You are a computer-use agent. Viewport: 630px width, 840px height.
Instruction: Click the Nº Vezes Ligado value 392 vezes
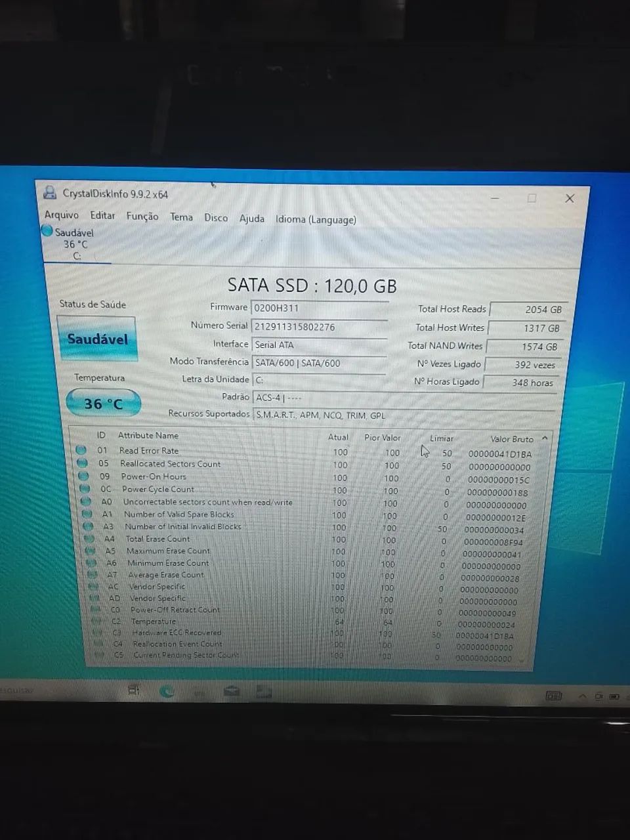(522, 365)
